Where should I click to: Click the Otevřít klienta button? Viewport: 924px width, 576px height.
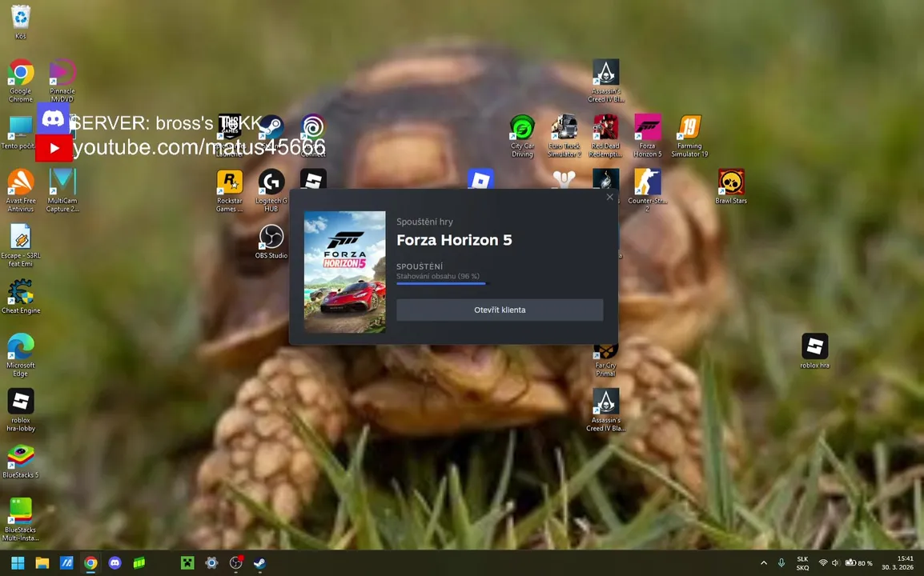[x=500, y=310]
